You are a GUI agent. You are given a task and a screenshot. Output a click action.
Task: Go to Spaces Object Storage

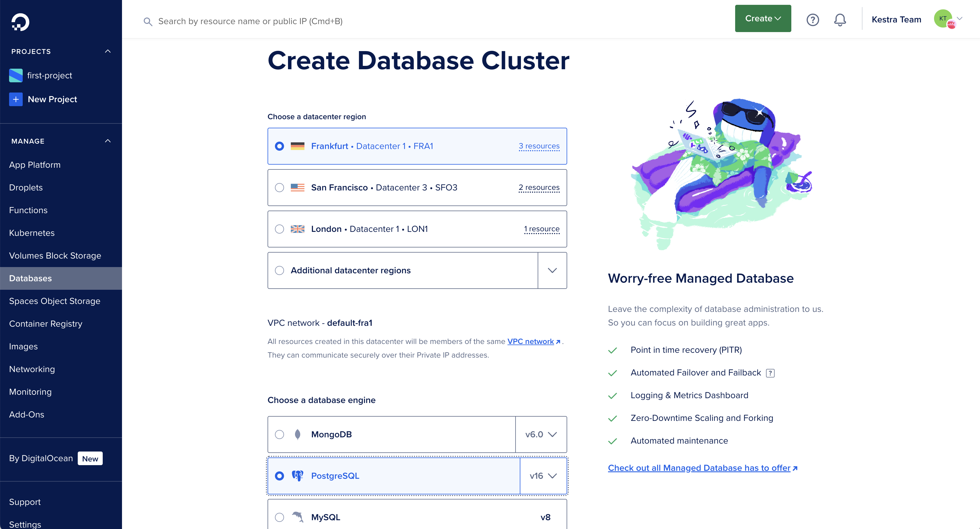coord(54,301)
